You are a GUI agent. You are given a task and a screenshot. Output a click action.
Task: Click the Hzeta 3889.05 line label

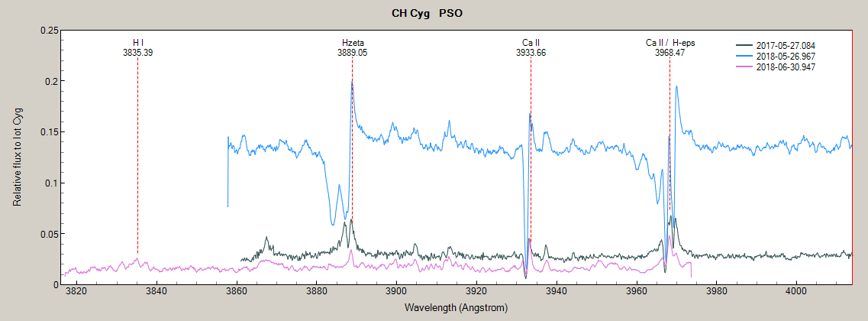[x=353, y=48]
